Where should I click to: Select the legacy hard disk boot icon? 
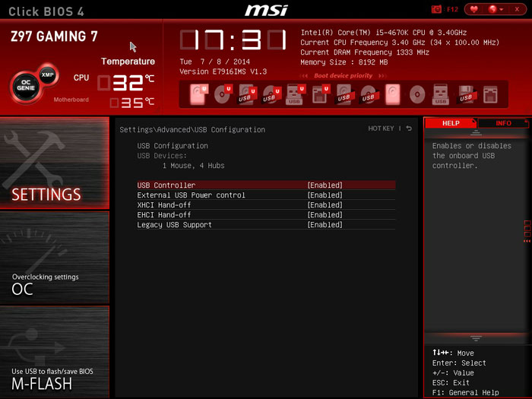point(393,94)
